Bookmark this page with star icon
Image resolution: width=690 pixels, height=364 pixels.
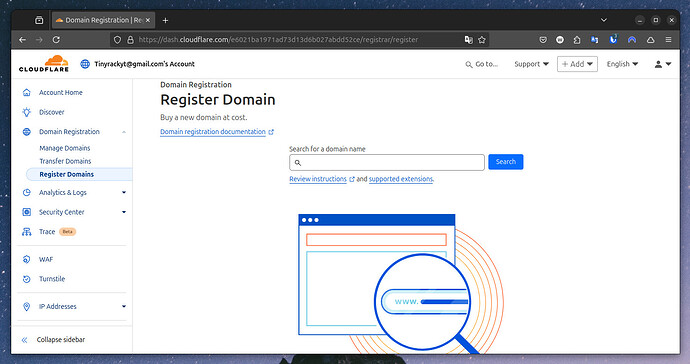pyautogui.click(x=482, y=40)
